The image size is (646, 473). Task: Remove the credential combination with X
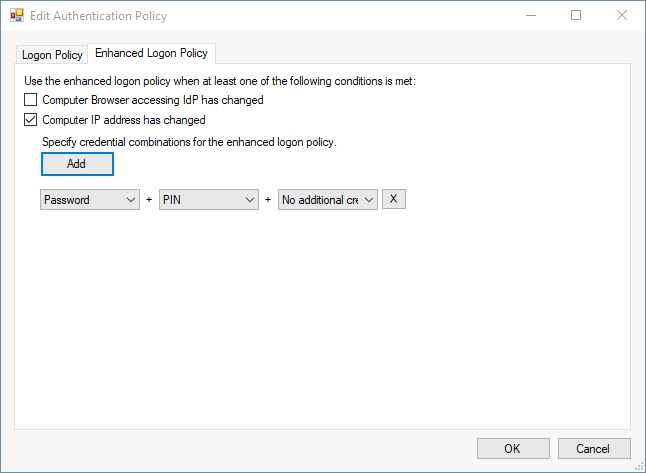(x=394, y=200)
